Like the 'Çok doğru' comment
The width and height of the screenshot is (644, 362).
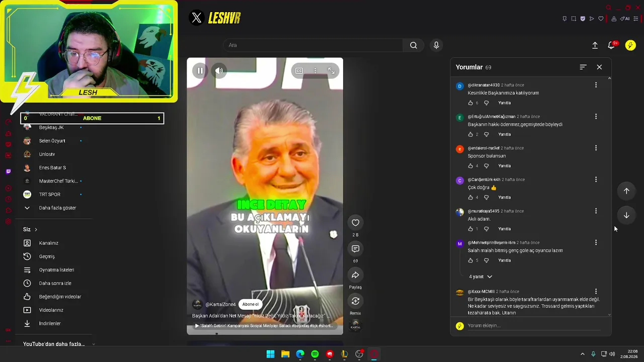470,197
